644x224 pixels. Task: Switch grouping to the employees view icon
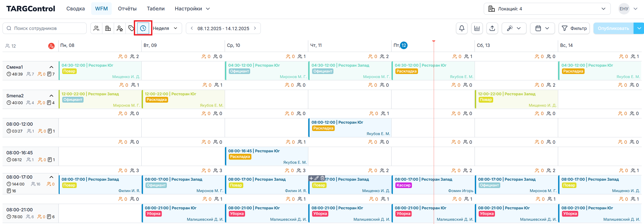click(x=96, y=28)
